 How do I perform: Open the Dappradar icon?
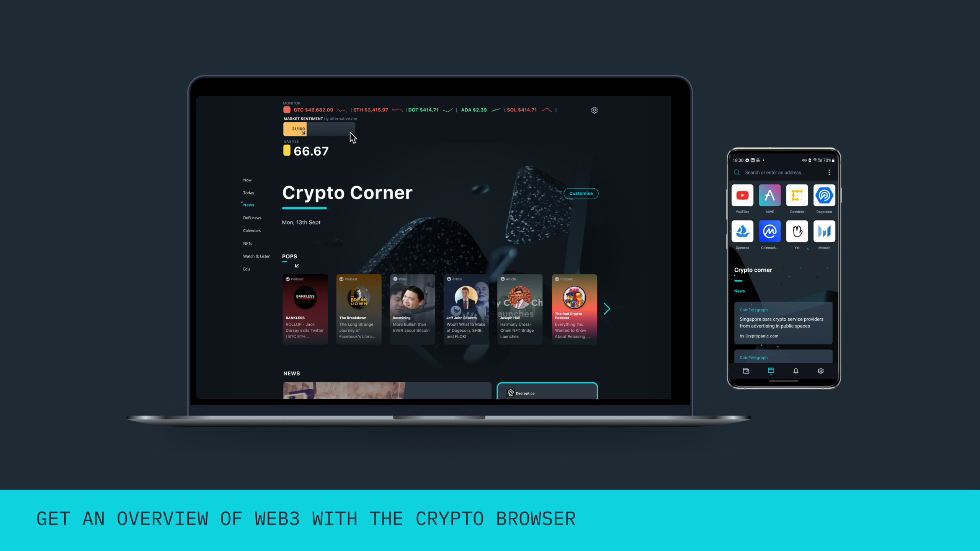click(824, 195)
